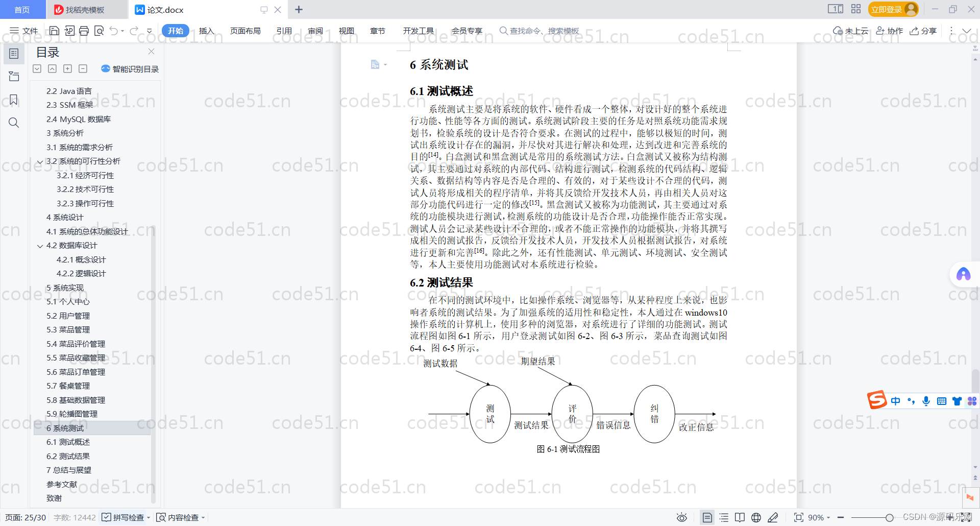Click the 立即登录 login button
This screenshot has height=526, width=980.
(x=893, y=9)
